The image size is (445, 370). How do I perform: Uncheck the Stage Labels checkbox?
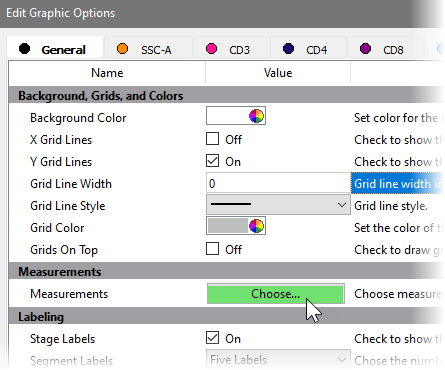click(x=212, y=338)
